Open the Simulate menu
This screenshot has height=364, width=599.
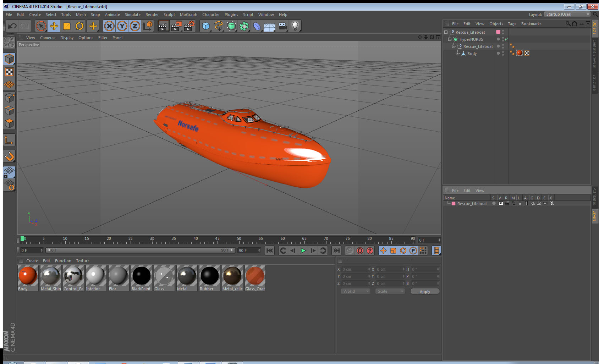[x=132, y=15]
